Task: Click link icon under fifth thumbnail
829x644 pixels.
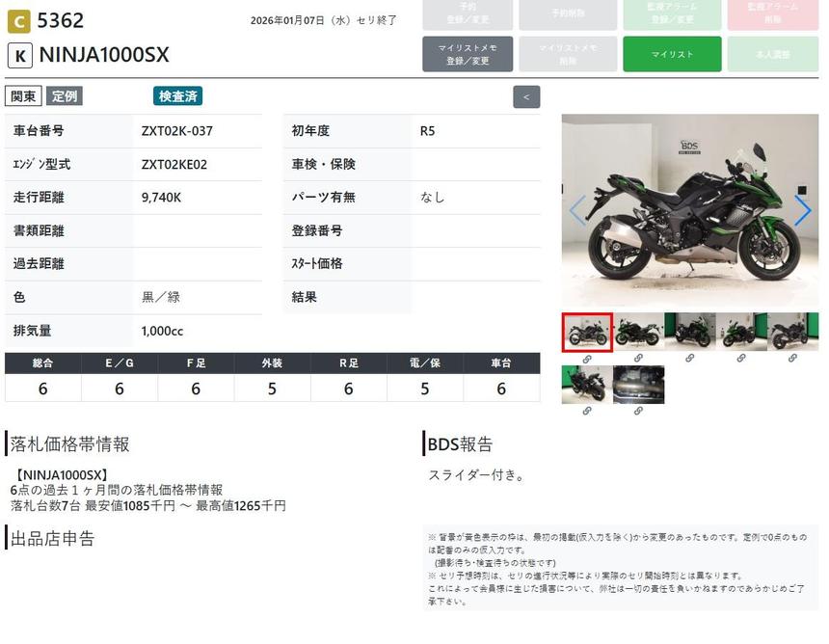Action: click(x=792, y=359)
